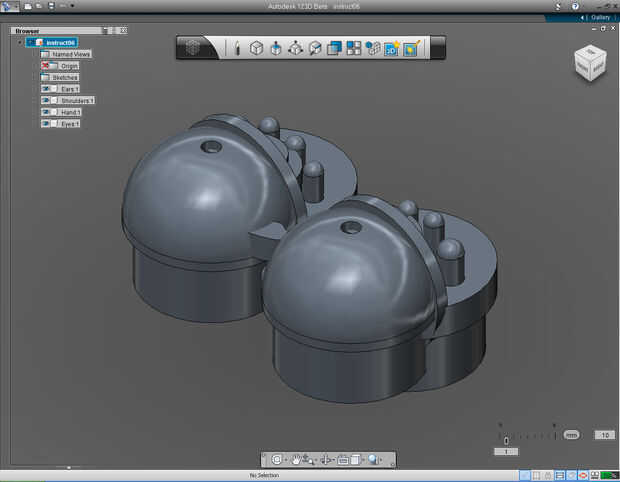Screen dimensions: 620x482
Task: Click the ViewCube in the top-right corner
Action: (588, 63)
